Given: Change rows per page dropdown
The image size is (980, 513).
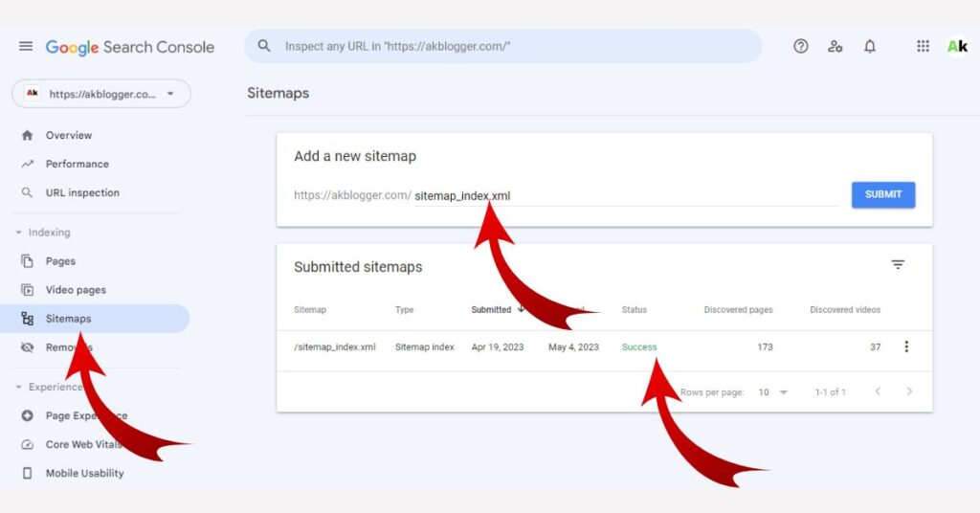Looking at the screenshot, I should (772, 392).
